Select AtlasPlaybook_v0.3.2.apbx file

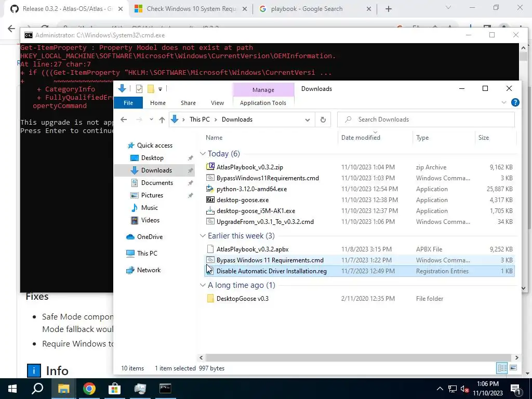[x=252, y=249]
